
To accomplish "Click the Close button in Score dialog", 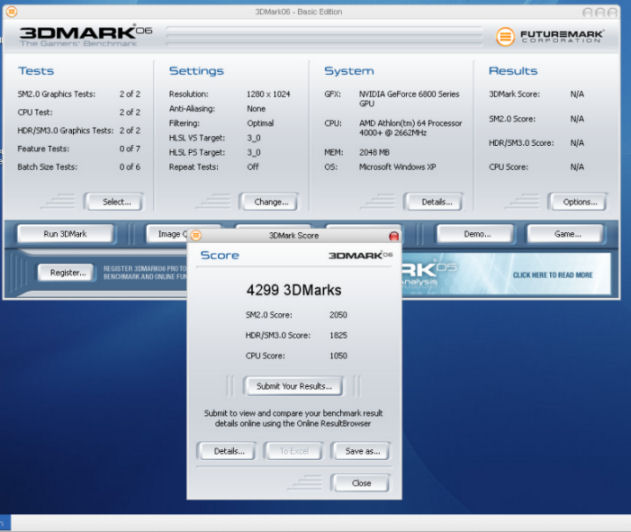I will pos(360,483).
